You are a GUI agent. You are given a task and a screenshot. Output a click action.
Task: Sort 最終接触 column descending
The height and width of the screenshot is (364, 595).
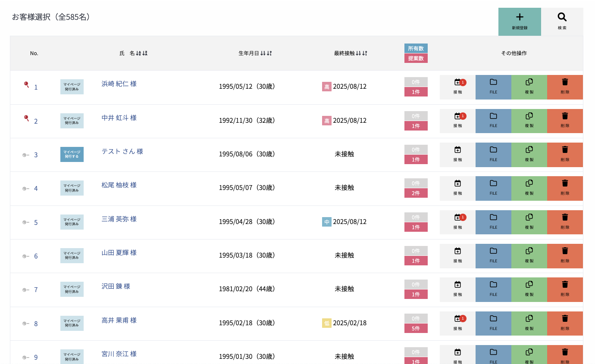click(365, 53)
